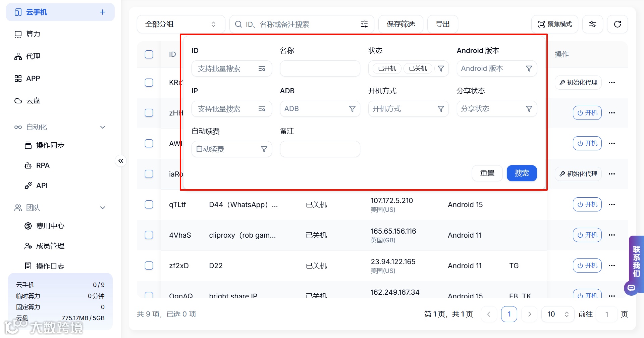Viewport: 644px width, 338px height.
Task: Open more-actions dots for 4VhaS row
Action: 612,235
